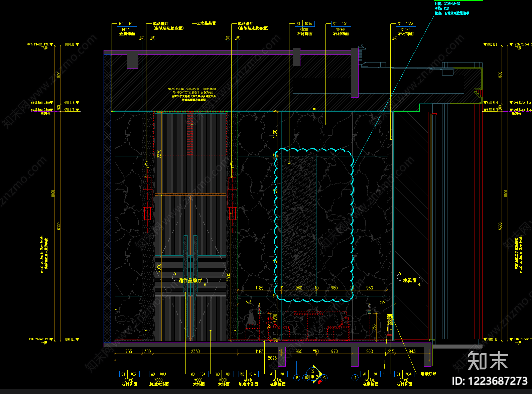Pick the '2270' vertical dimension

159,154
